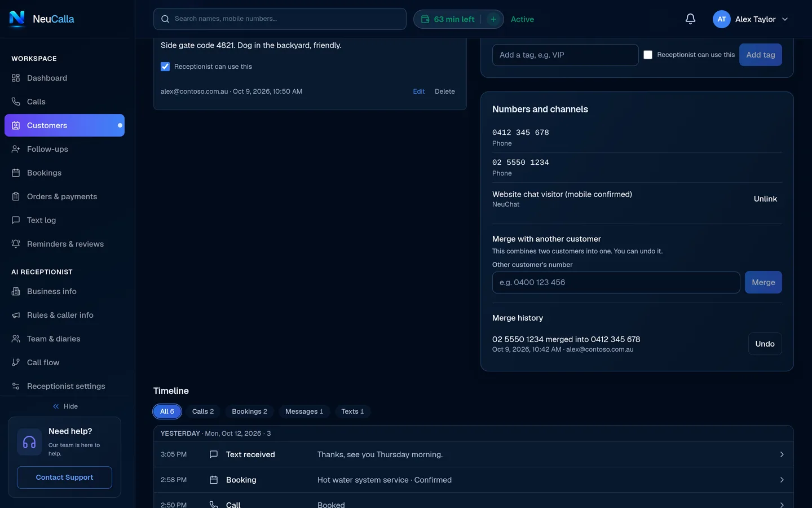This screenshot has width=812, height=508.
Task: Expand the Text received timeline row chevron
Action: pos(782,454)
